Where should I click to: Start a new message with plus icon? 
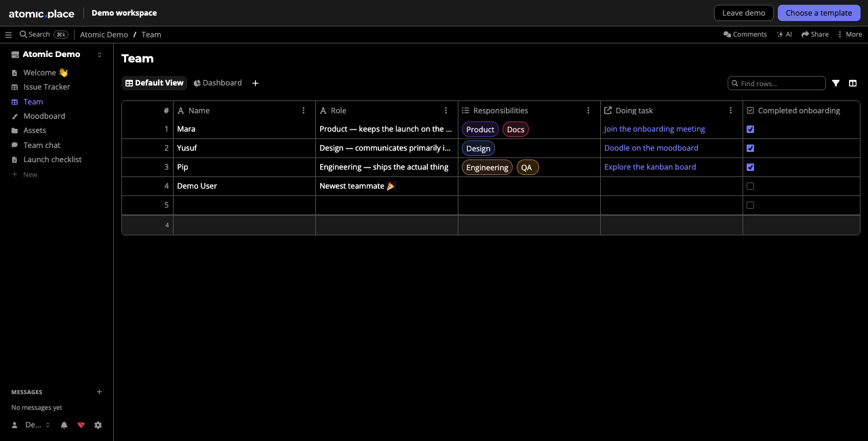tap(100, 392)
